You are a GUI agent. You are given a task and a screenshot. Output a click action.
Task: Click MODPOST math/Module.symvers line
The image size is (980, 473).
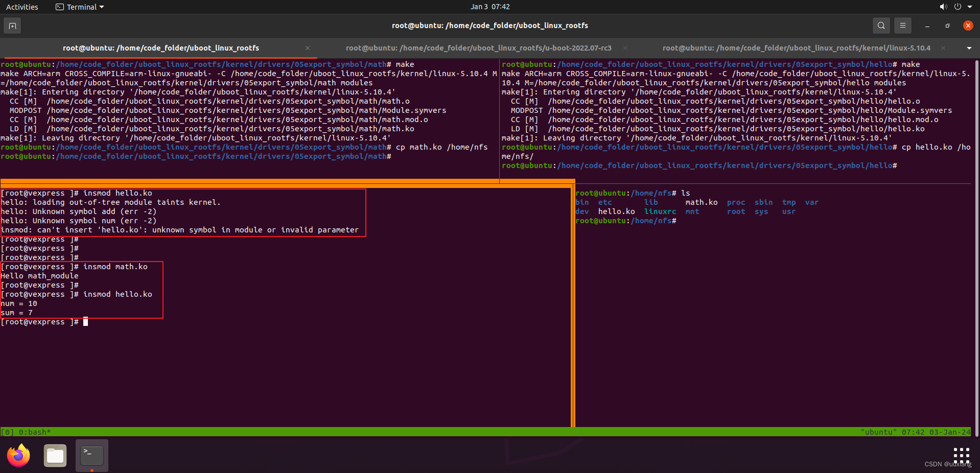pos(228,110)
